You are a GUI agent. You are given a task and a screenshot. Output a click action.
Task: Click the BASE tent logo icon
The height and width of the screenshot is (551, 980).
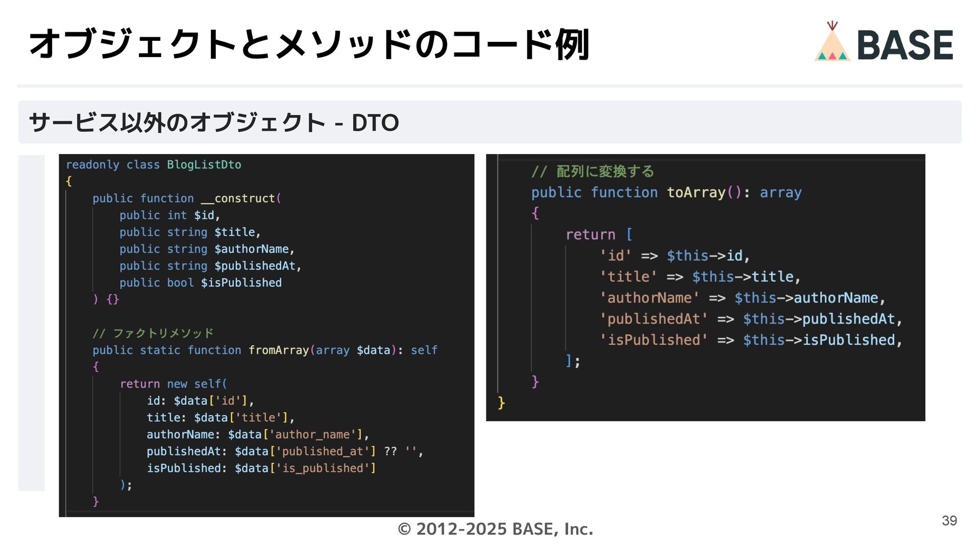pos(832,42)
